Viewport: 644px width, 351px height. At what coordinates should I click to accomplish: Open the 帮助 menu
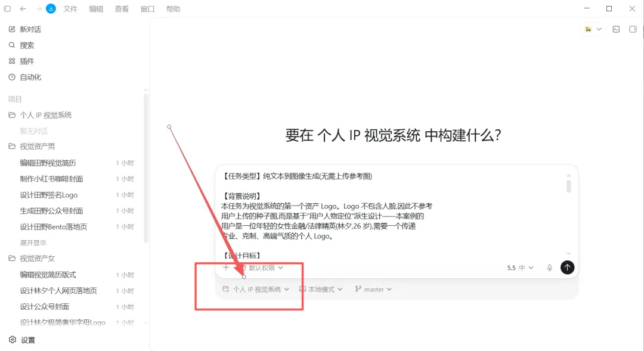tap(173, 9)
